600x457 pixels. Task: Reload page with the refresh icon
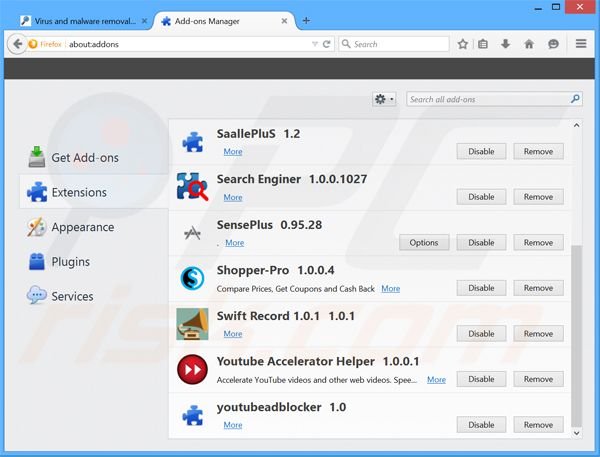point(326,44)
